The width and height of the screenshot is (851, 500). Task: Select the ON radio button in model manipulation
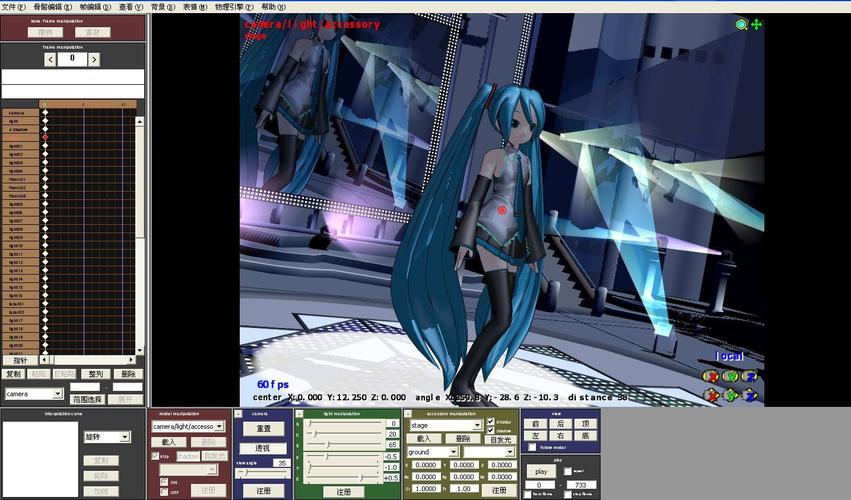[164, 482]
